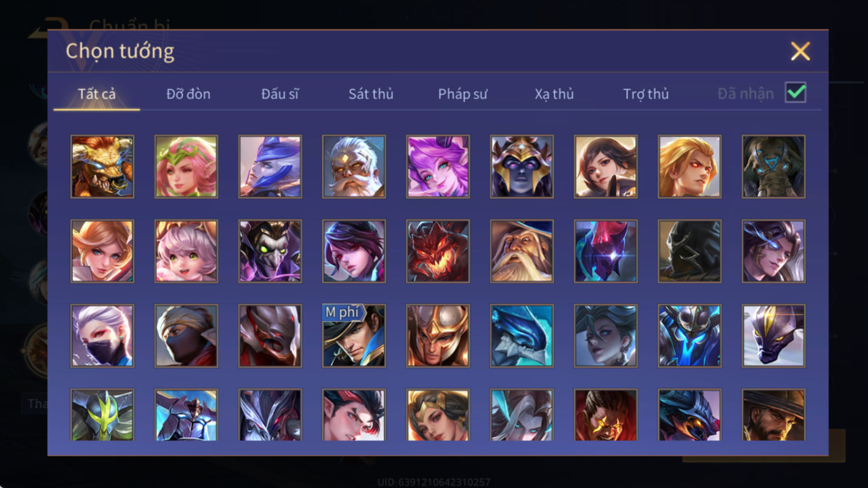
Task: Select the golden lion beast hero portrait
Action: coord(103,167)
